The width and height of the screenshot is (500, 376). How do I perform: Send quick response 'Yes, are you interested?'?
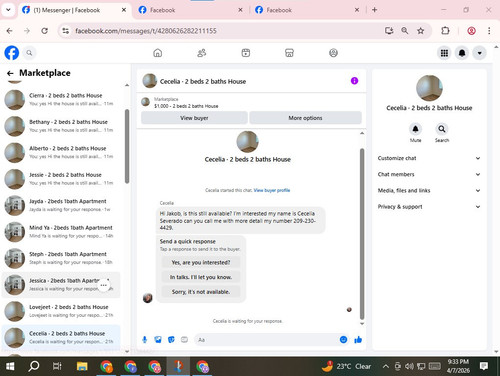[201, 262]
